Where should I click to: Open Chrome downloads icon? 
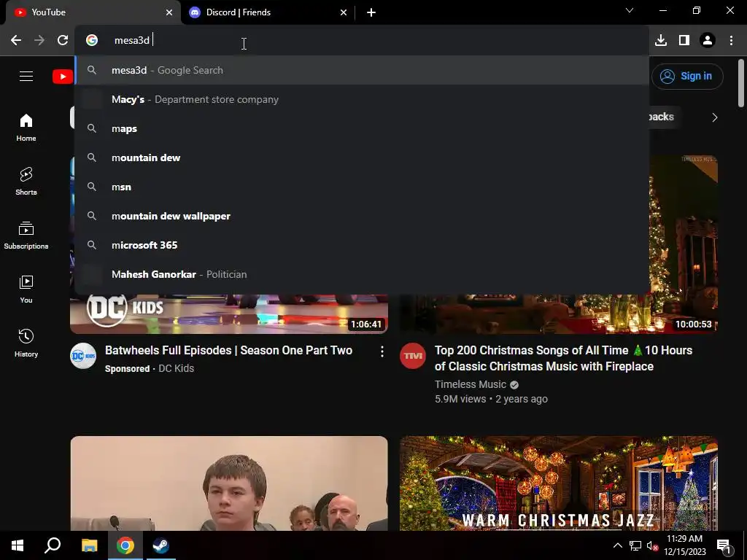point(661,41)
